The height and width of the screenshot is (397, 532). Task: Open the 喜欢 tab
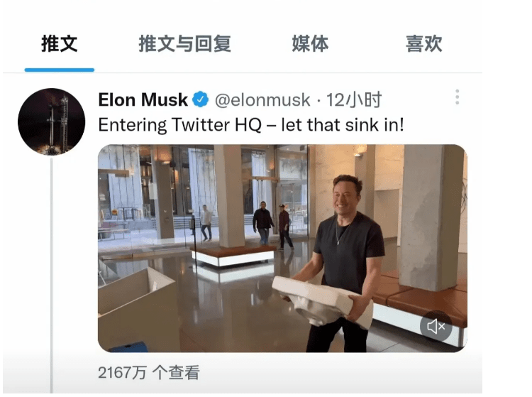(x=424, y=44)
